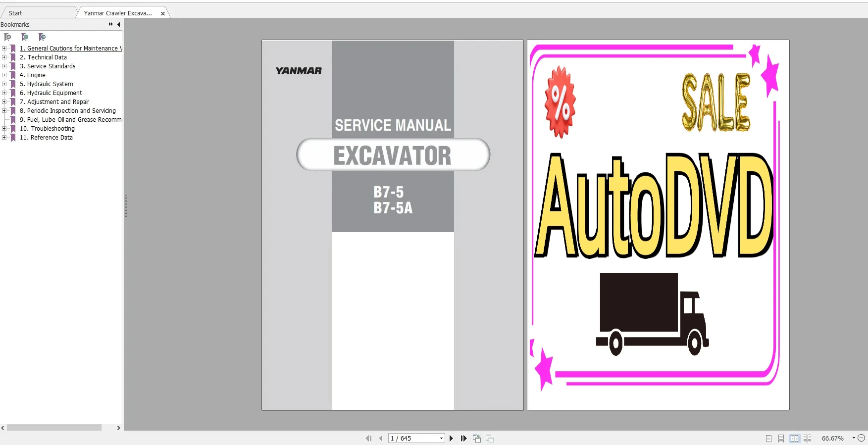Switch to single page view

click(x=768, y=438)
